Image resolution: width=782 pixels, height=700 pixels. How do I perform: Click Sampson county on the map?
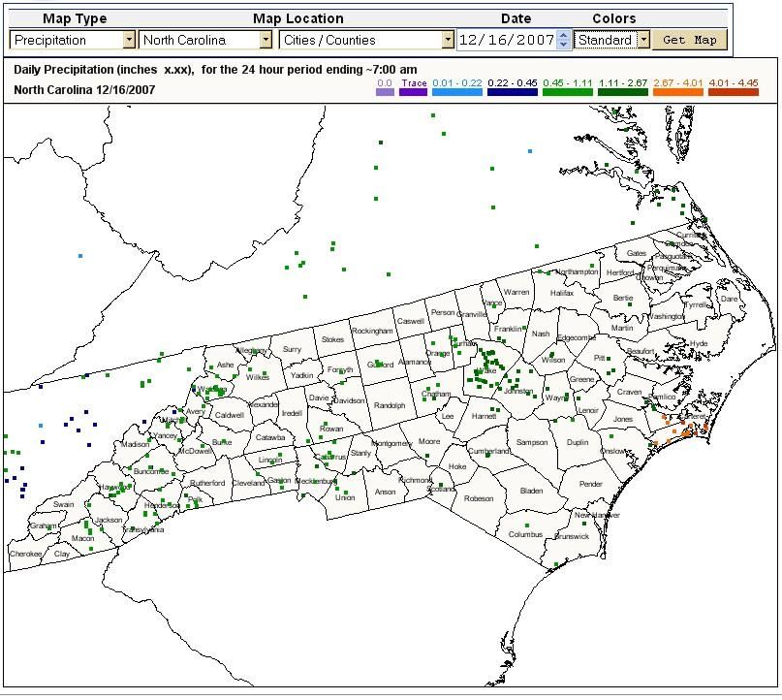point(532,443)
